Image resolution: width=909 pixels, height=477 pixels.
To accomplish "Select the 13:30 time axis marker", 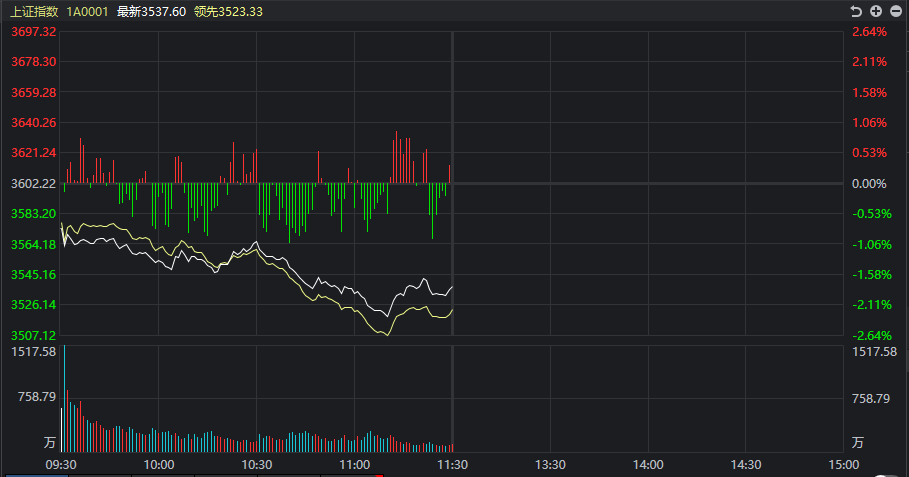I will (x=550, y=465).
